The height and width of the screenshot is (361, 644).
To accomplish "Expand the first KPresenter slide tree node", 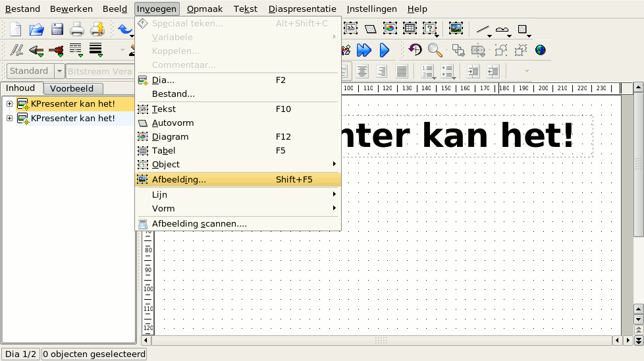I will [9, 104].
